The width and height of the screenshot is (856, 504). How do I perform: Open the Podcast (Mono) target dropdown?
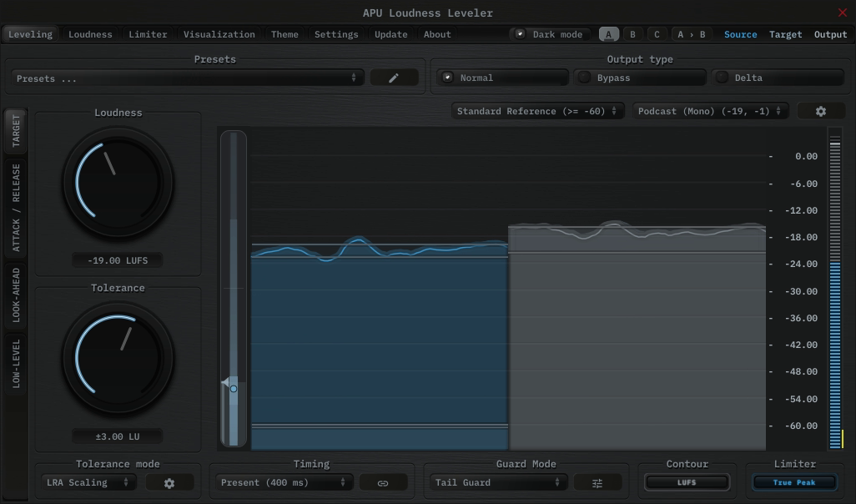(x=709, y=110)
